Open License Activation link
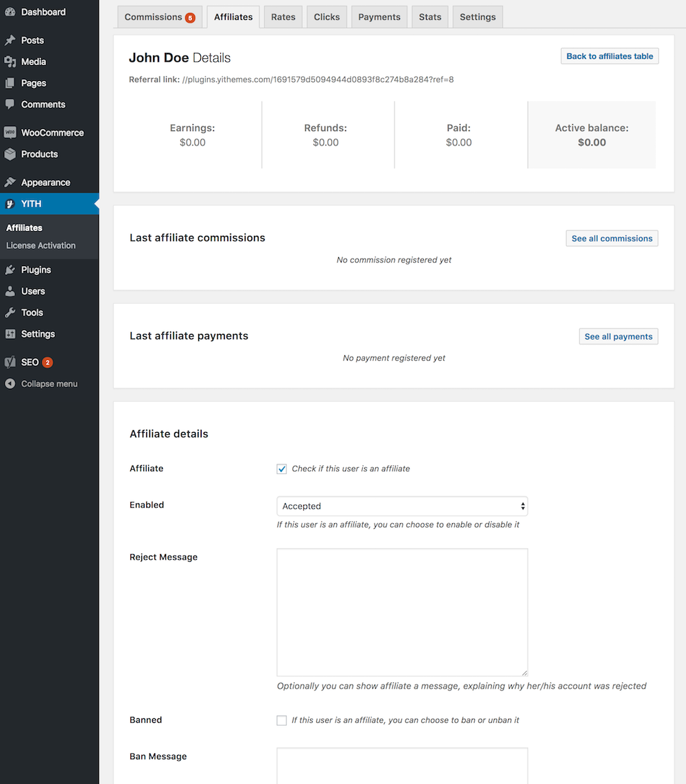Viewport: 686px width, 784px height. click(x=40, y=245)
